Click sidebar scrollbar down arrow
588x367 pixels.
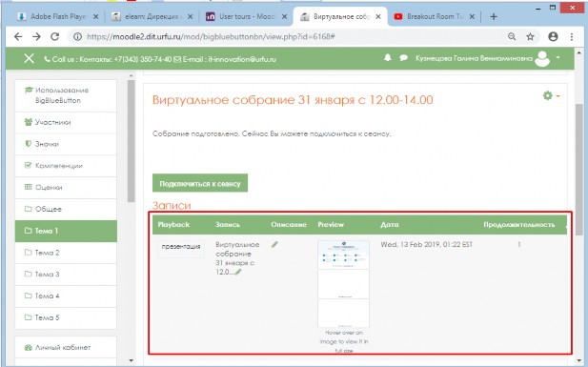[x=131, y=360]
